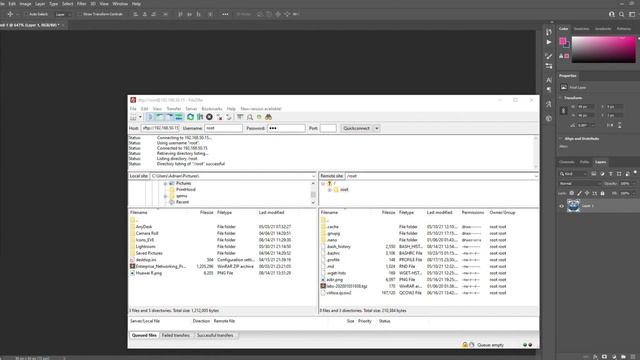Open FileZilla Transfer menu
This screenshot has width=640, height=360.
tap(173, 109)
